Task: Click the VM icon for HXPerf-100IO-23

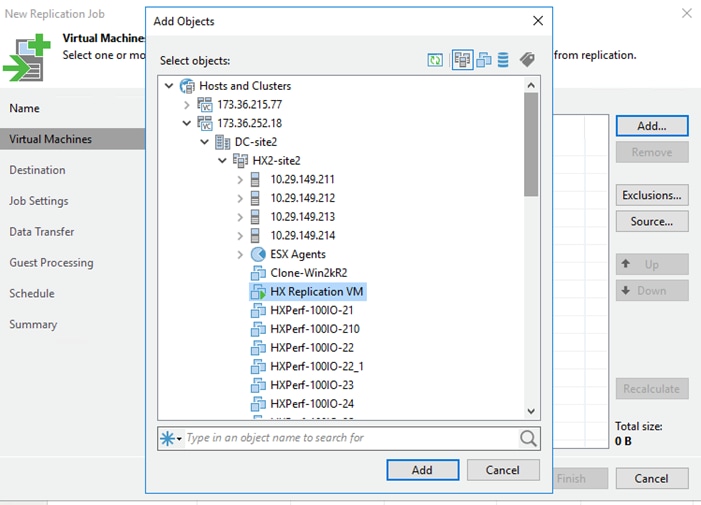Action: tap(258, 385)
